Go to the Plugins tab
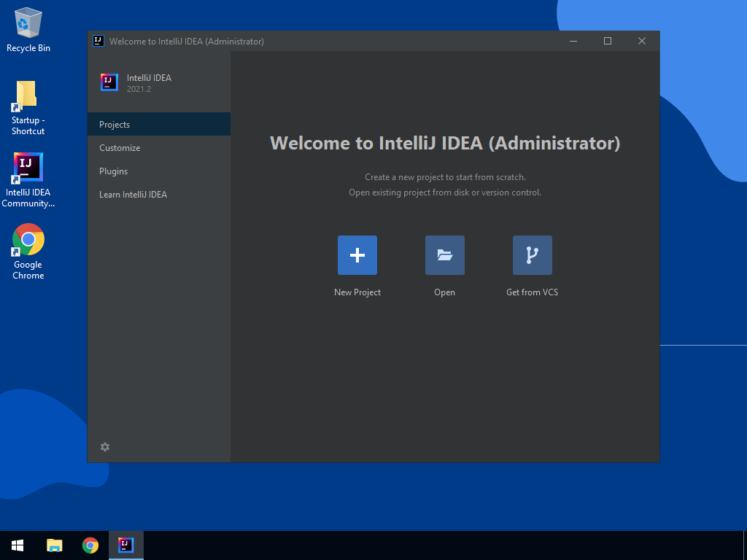The width and height of the screenshot is (747, 560). pyautogui.click(x=114, y=171)
